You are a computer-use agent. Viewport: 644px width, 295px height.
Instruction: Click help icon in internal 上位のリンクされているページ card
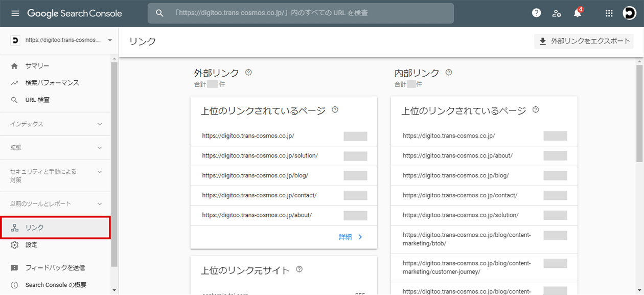coord(536,110)
